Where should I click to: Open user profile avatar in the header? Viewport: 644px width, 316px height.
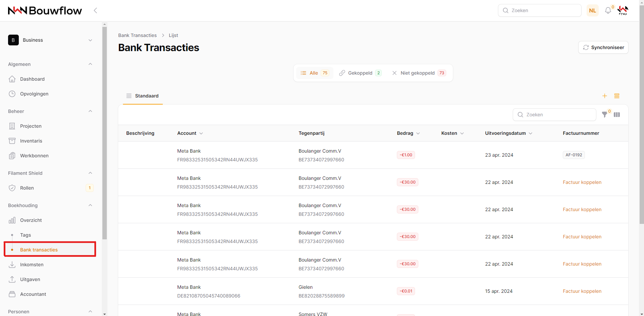point(623,10)
